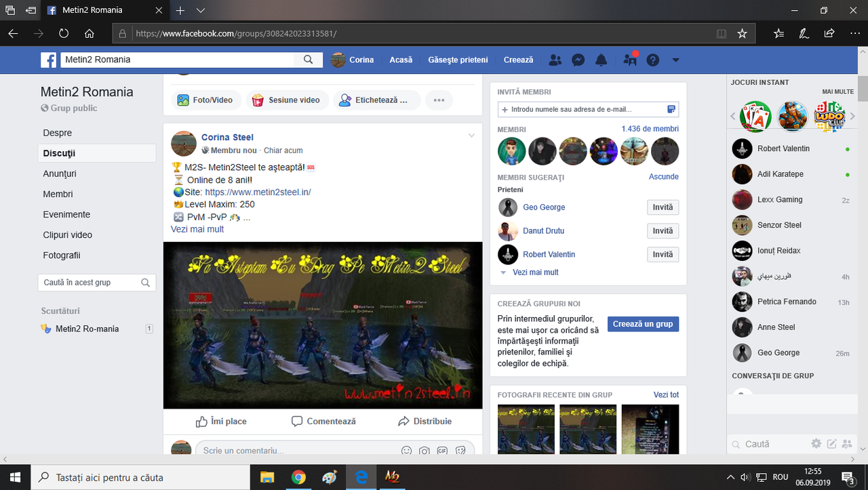Click new message compose icon in chat
Image resolution: width=868 pixels, height=490 pixels.
[x=832, y=444]
